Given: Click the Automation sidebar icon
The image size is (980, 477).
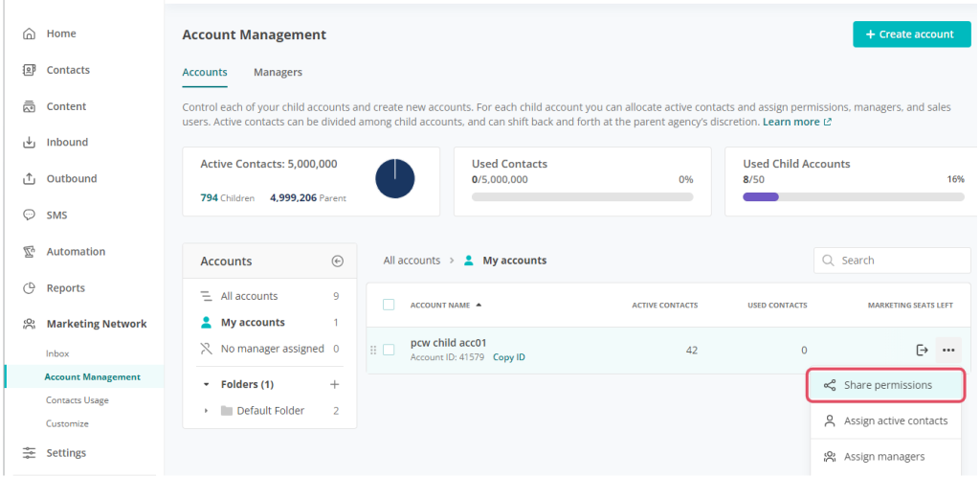Looking at the screenshot, I should [x=29, y=252].
